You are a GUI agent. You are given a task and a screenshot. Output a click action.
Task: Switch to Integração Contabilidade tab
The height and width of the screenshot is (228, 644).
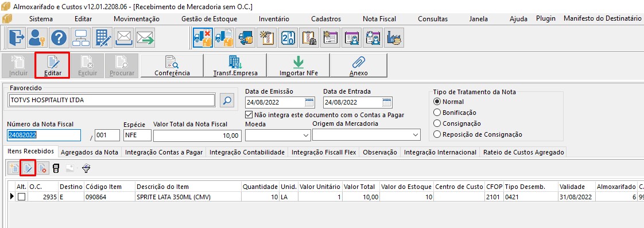pos(247,152)
